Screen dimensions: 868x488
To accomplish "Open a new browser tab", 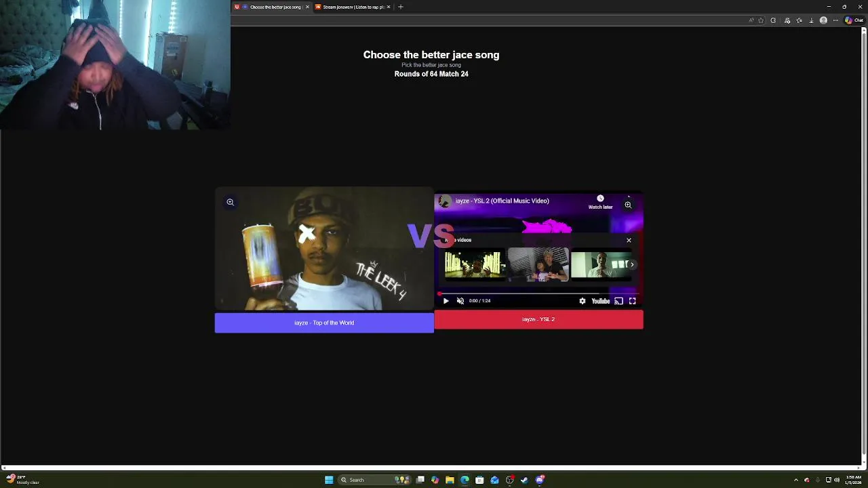I will coord(401,7).
